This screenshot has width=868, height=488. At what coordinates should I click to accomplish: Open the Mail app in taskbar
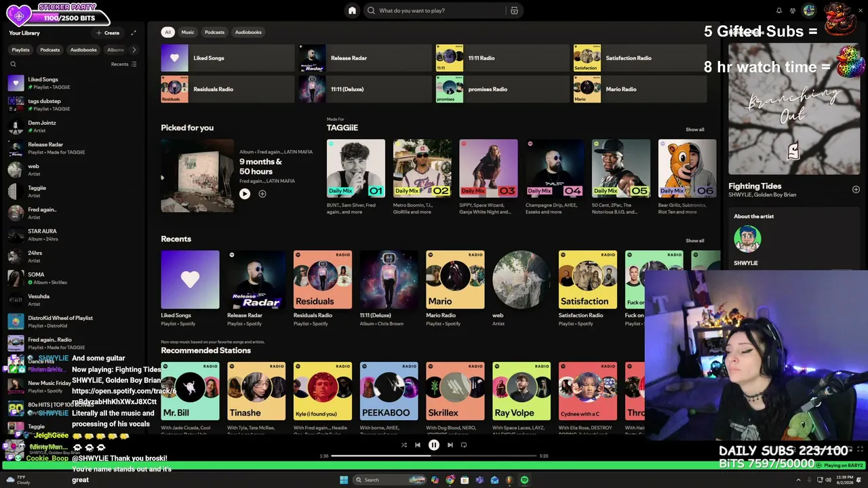click(x=494, y=480)
